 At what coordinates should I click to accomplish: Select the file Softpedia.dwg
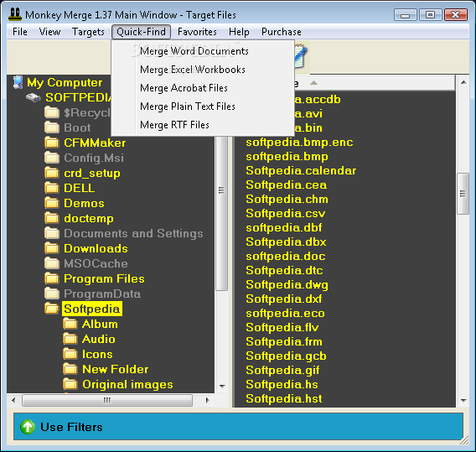pyautogui.click(x=287, y=284)
